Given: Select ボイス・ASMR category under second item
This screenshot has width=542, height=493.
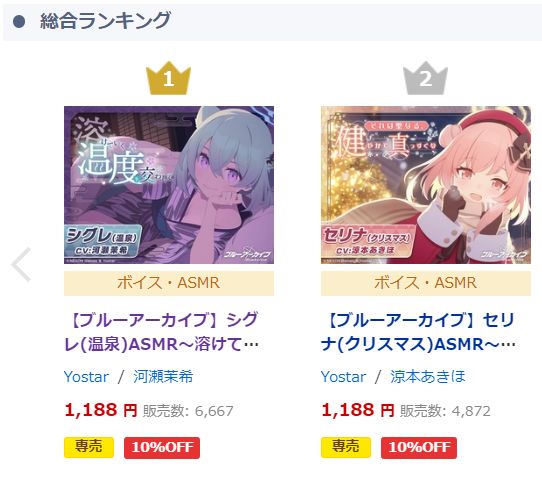Looking at the screenshot, I should 426,283.
